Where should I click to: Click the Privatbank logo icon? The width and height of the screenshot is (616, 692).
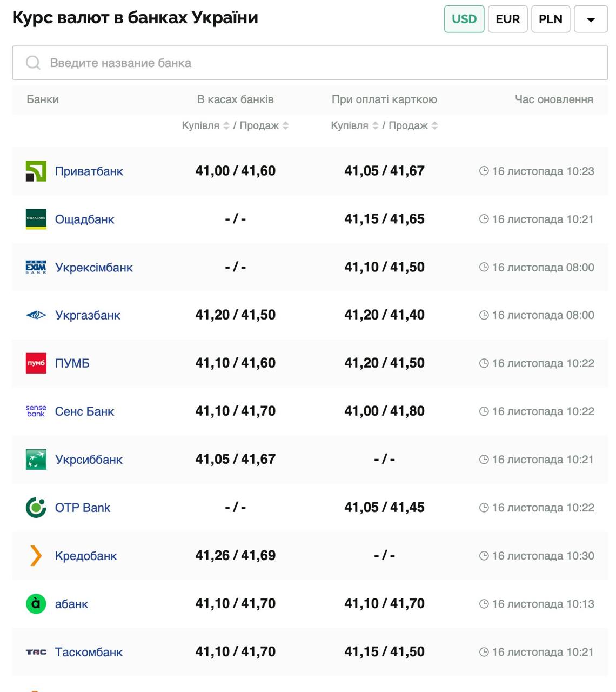[x=36, y=171]
